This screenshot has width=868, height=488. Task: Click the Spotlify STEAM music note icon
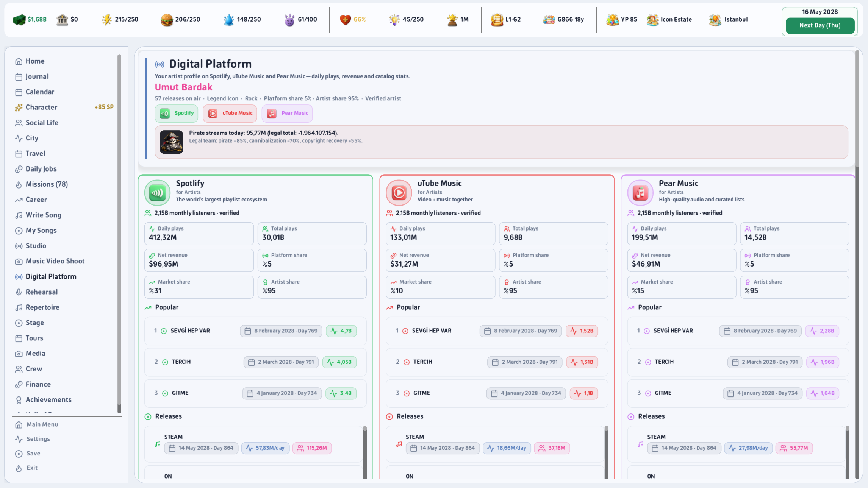158,444
